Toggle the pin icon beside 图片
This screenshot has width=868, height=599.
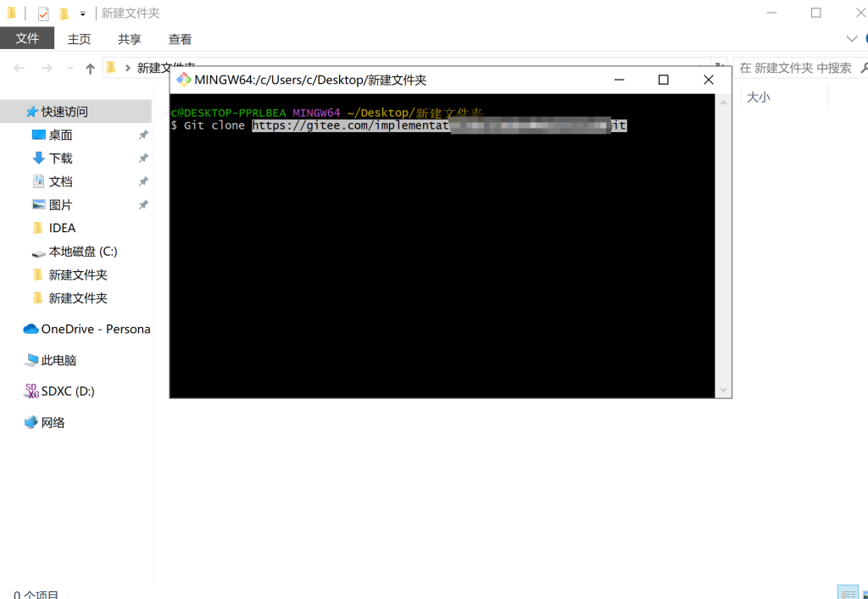click(x=143, y=205)
